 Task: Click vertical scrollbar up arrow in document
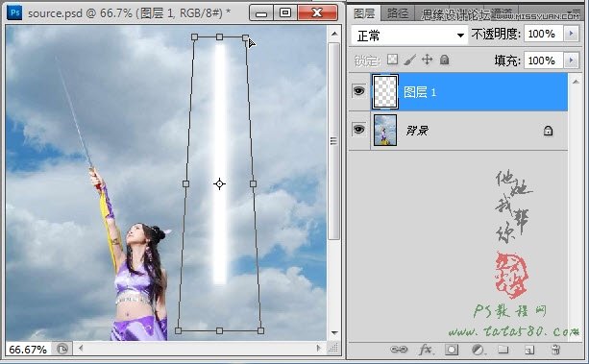[x=334, y=34]
